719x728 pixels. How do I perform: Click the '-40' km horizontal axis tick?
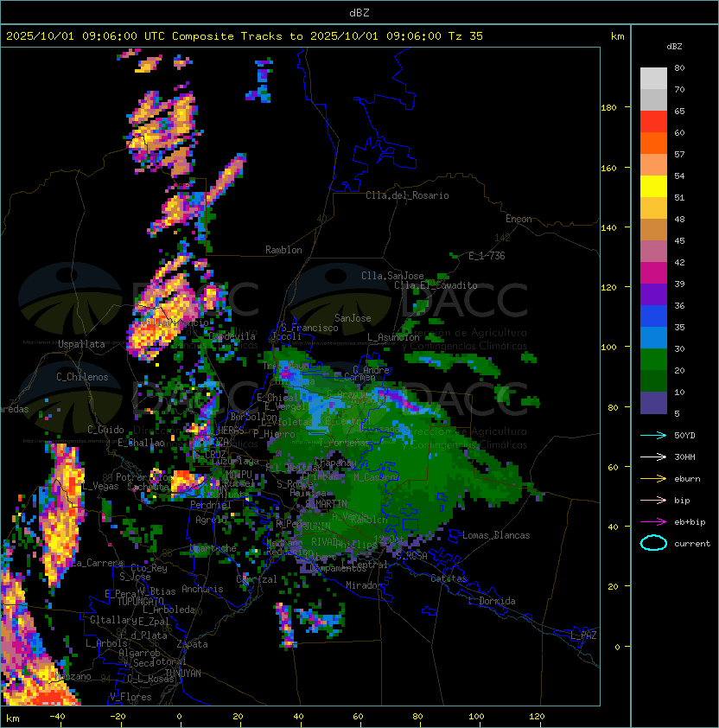(x=57, y=717)
